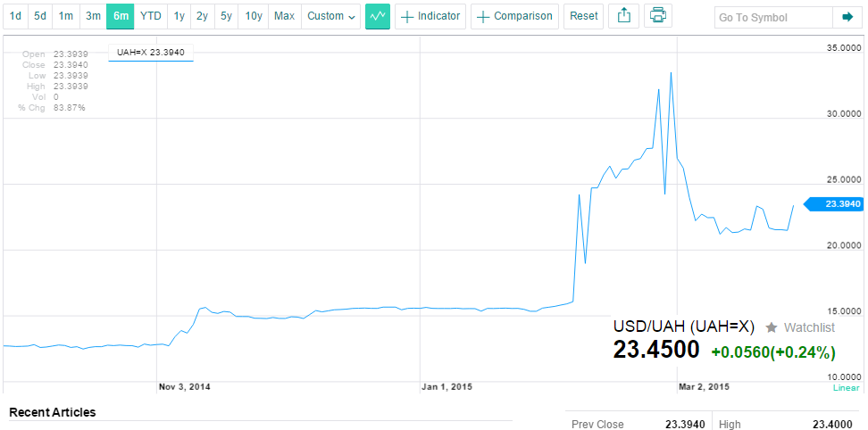
Task: Select the 10y time range
Action: pos(254,16)
